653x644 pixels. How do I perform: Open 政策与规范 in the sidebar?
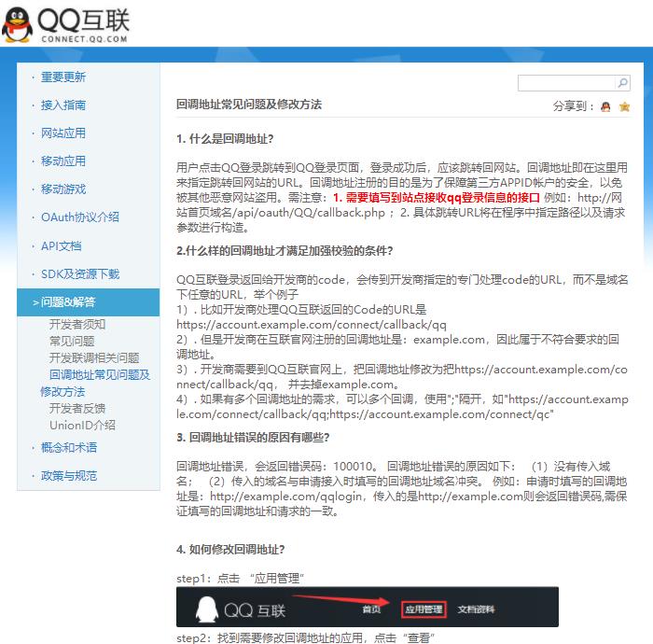tap(69, 476)
